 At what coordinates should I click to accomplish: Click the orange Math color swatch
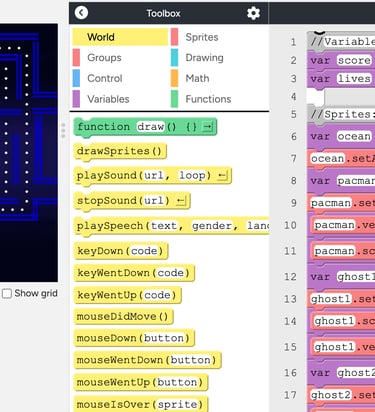[x=174, y=78]
